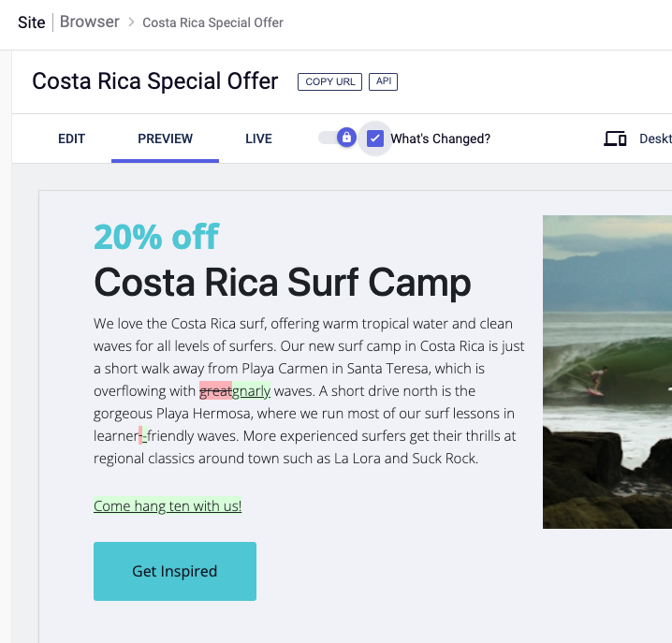Click the API button
Screen dimensions: 672x643
(x=383, y=81)
